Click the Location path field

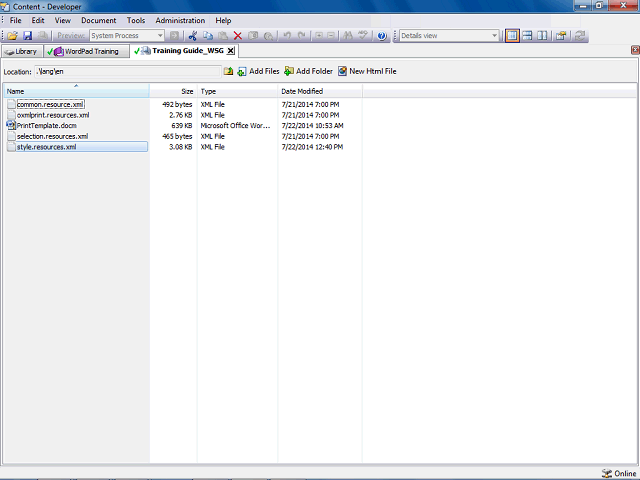click(128, 71)
